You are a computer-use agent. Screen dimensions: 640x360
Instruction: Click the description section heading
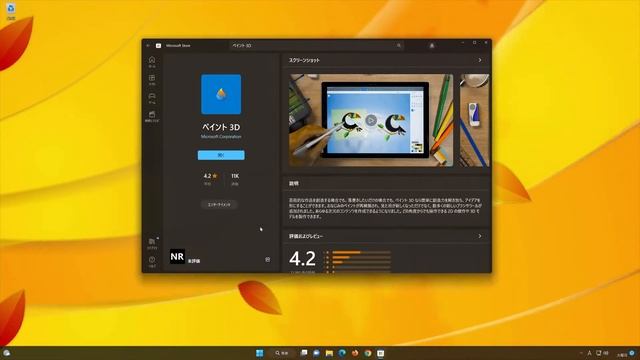pos(294,184)
